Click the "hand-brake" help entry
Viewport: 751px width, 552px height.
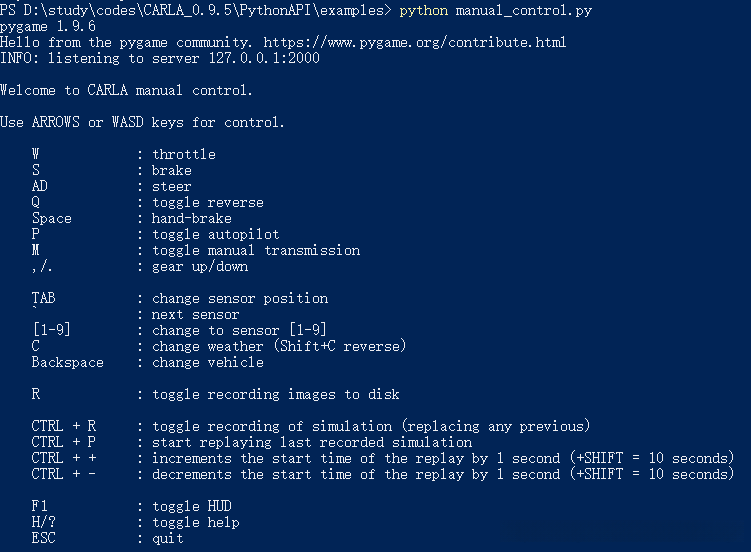pos(191,219)
